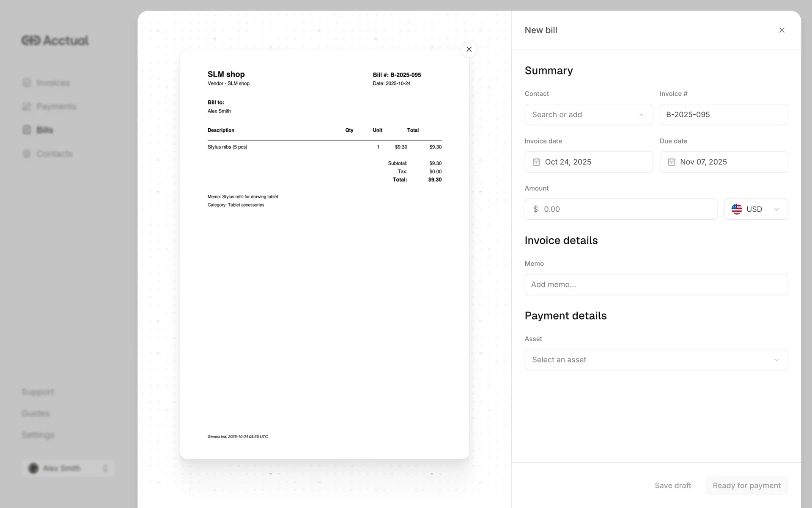This screenshot has height=508, width=812.
Task: Click the Contacts sidebar icon
Action: tap(27, 154)
